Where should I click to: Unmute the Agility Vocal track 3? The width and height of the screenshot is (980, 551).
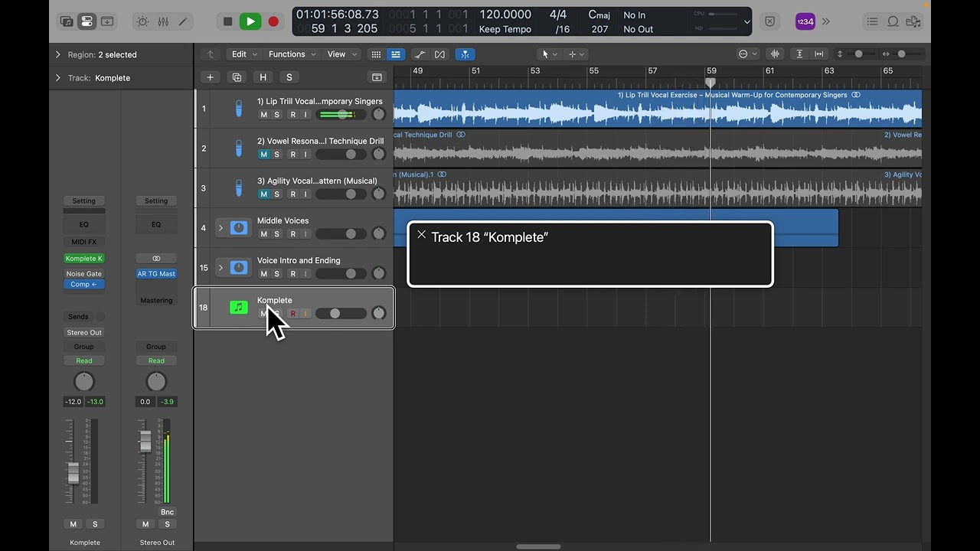point(263,194)
